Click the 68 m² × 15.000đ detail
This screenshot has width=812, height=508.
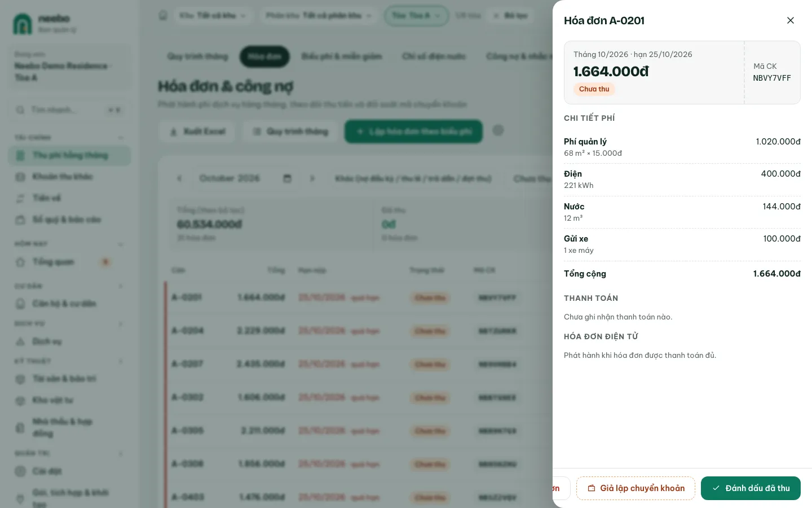593,154
